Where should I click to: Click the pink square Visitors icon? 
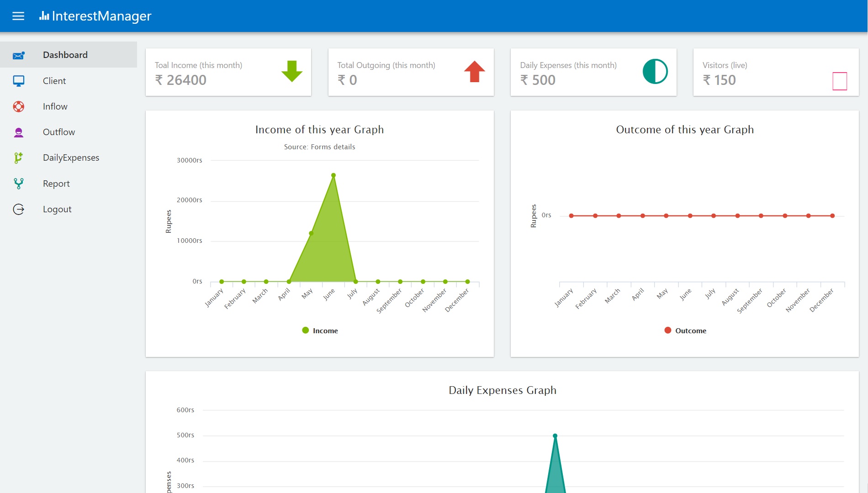[840, 81]
